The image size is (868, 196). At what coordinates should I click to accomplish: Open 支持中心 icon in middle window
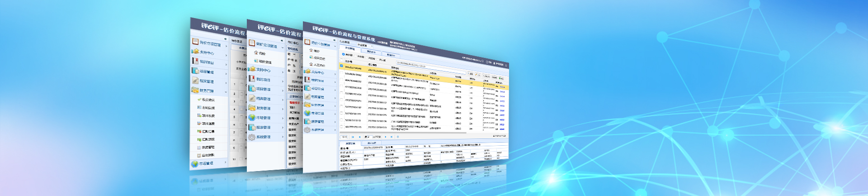(252, 69)
